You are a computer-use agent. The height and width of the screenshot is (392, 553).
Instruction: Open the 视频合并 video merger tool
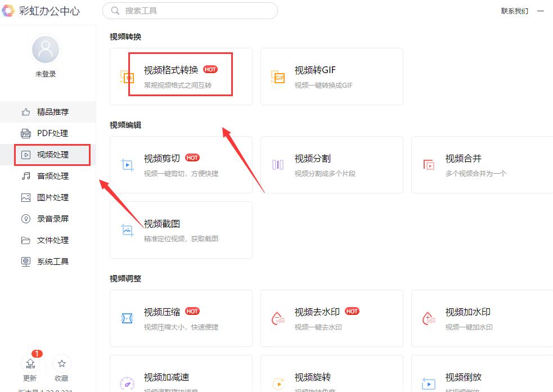point(481,164)
